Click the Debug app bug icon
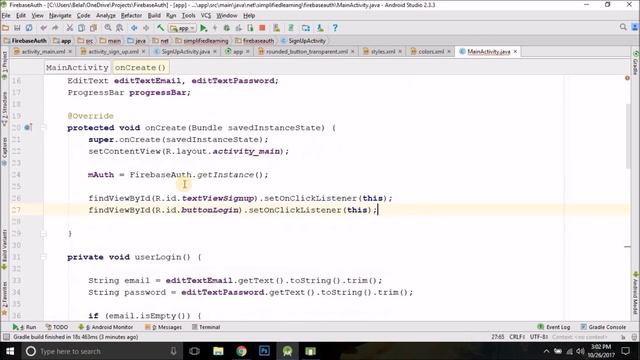640x360 pixels. tap(227, 28)
